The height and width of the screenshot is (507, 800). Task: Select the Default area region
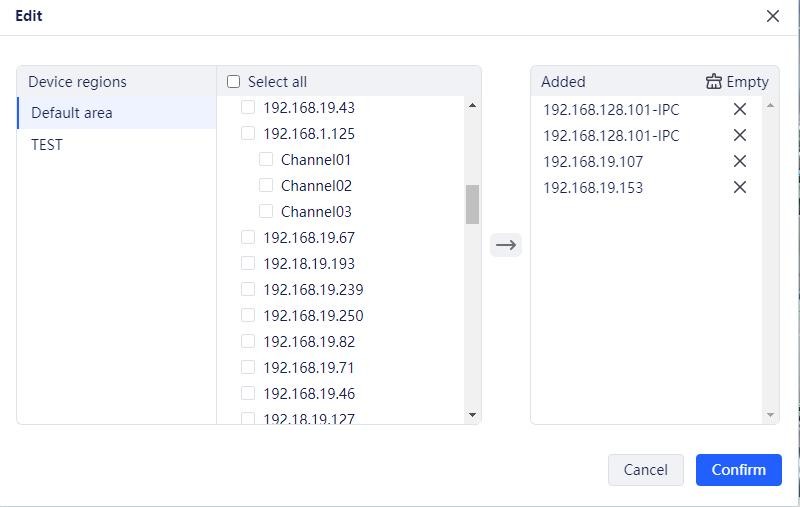coord(72,113)
